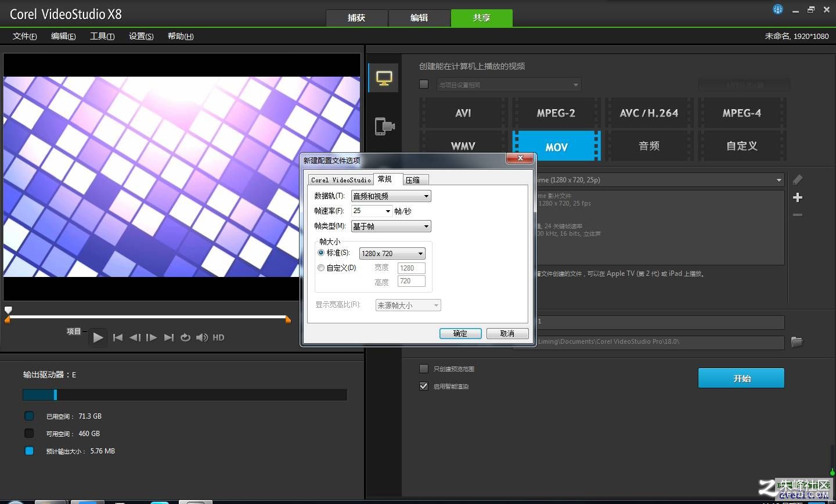
Task: Open the 编辑(E) menu
Action: pyautogui.click(x=63, y=36)
